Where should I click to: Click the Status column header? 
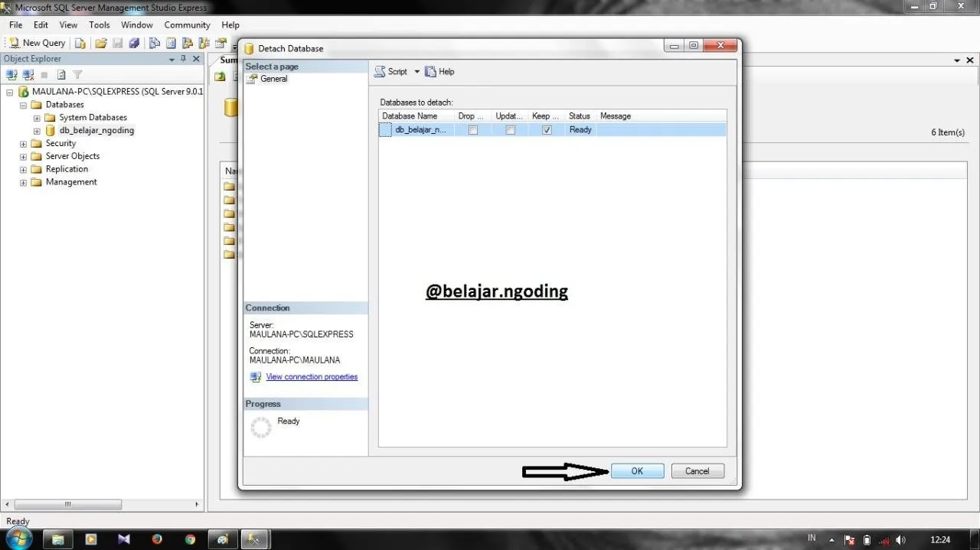click(x=581, y=116)
